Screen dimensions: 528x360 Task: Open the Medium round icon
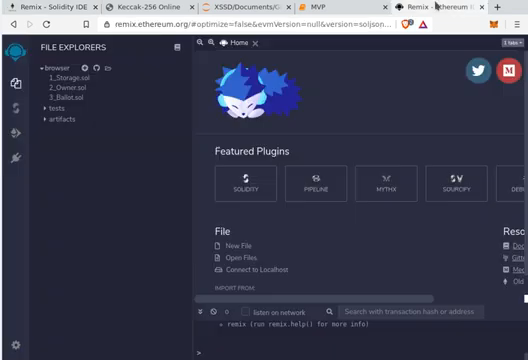click(x=509, y=70)
